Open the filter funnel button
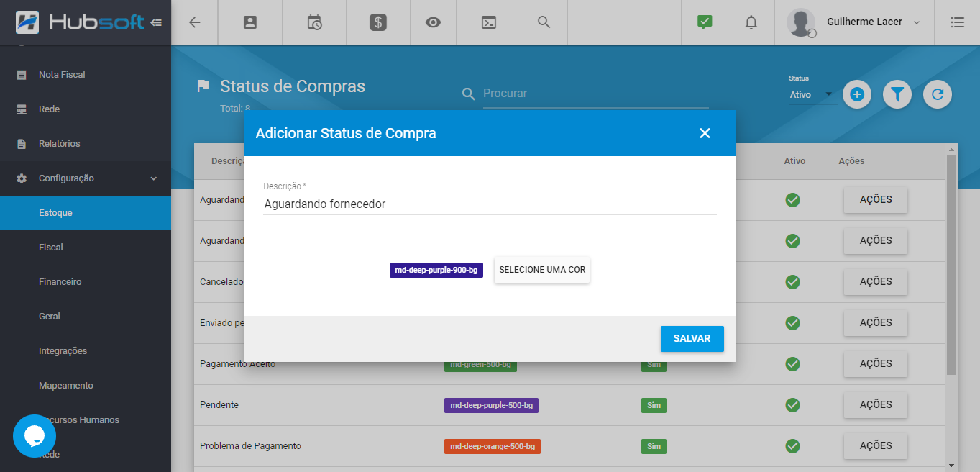Viewport: 980px width, 472px height. pyautogui.click(x=897, y=94)
